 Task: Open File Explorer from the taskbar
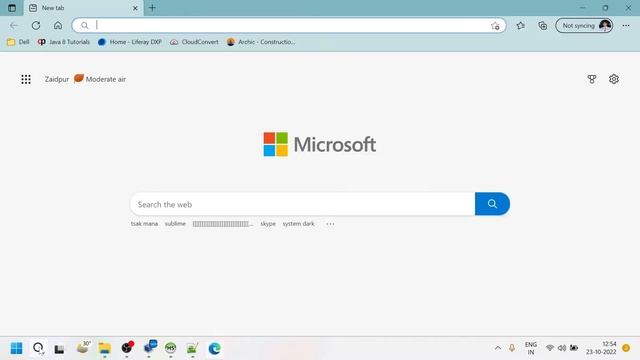[x=104, y=348]
